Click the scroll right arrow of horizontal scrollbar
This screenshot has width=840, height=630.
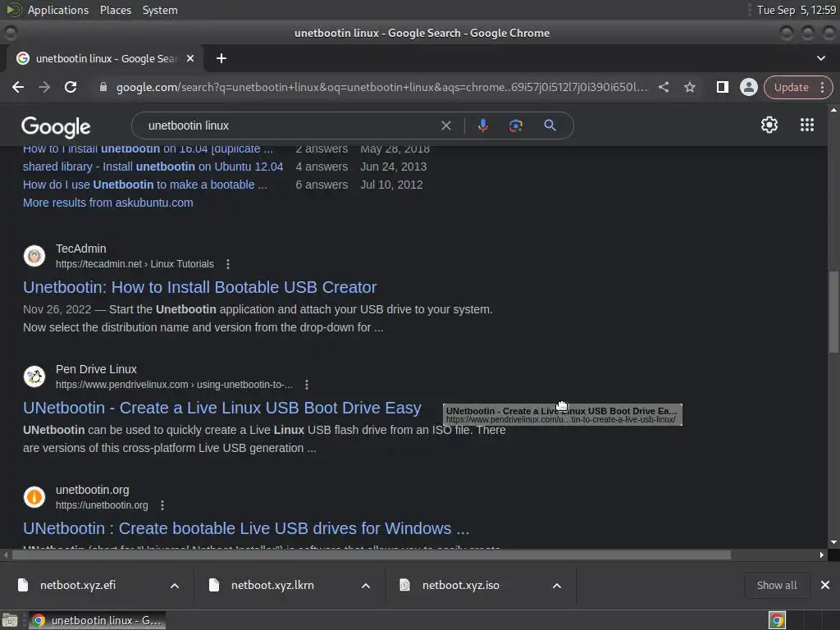click(822, 555)
